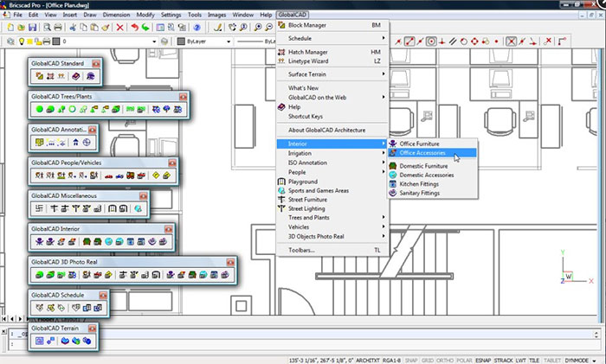Click the blue Help question mark icon
This screenshot has height=364, width=606.
pos(197,28)
